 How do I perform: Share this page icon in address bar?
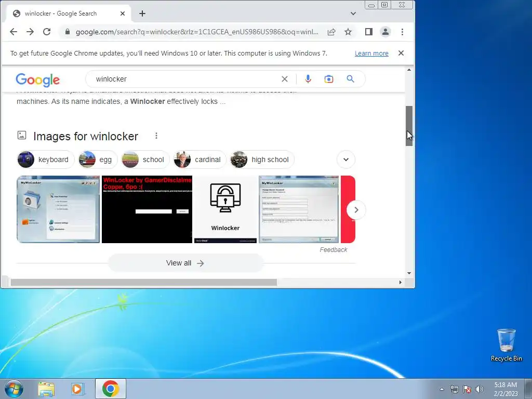point(331,32)
